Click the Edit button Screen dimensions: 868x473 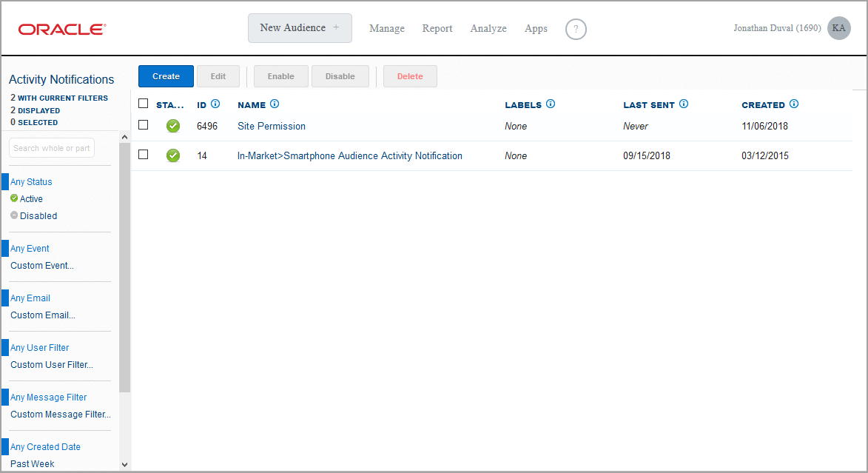(218, 76)
